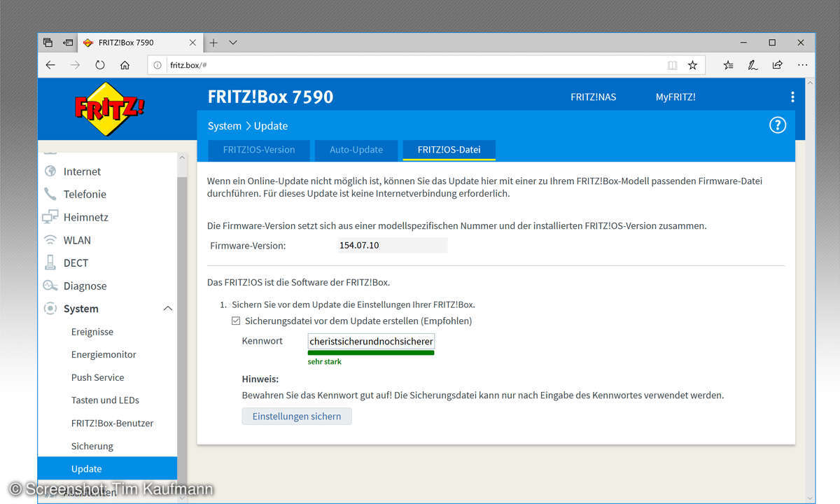Click the Kennwort input field
This screenshot has width=840, height=504.
[371, 341]
